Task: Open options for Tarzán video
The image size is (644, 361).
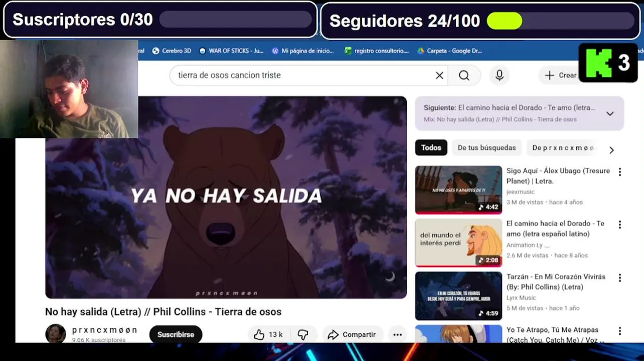Action: (620, 278)
